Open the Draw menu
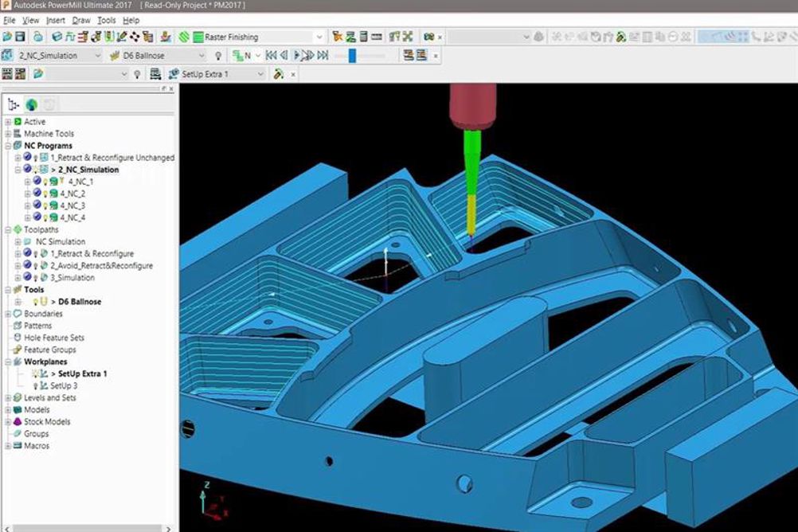The width and height of the screenshot is (798, 532). pyautogui.click(x=81, y=21)
